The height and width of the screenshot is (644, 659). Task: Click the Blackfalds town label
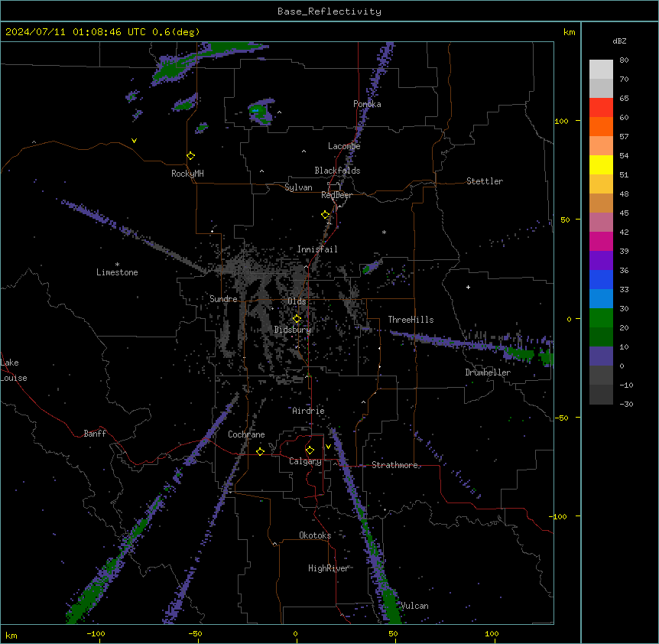click(337, 171)
